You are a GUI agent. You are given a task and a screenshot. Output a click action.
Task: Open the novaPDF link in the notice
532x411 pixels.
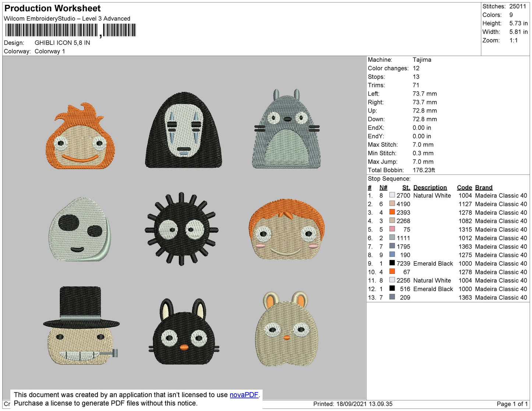tap(244, 395)
